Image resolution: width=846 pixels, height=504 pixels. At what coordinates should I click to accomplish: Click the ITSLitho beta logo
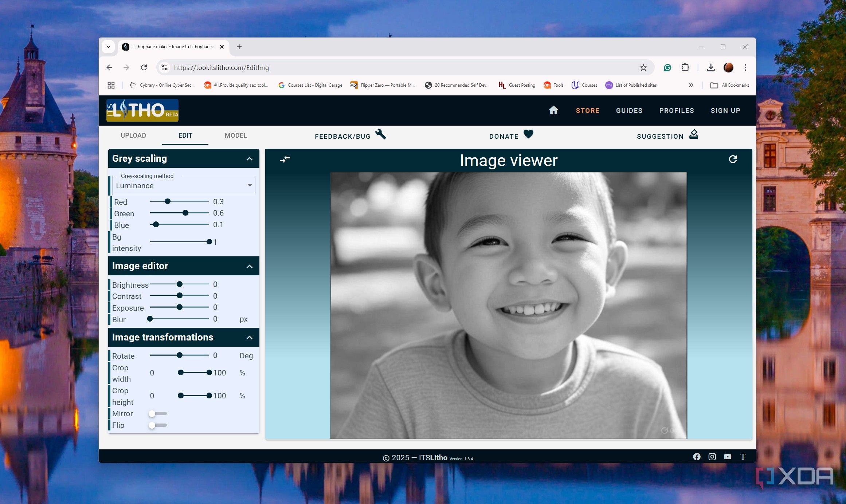coord(142,110)
